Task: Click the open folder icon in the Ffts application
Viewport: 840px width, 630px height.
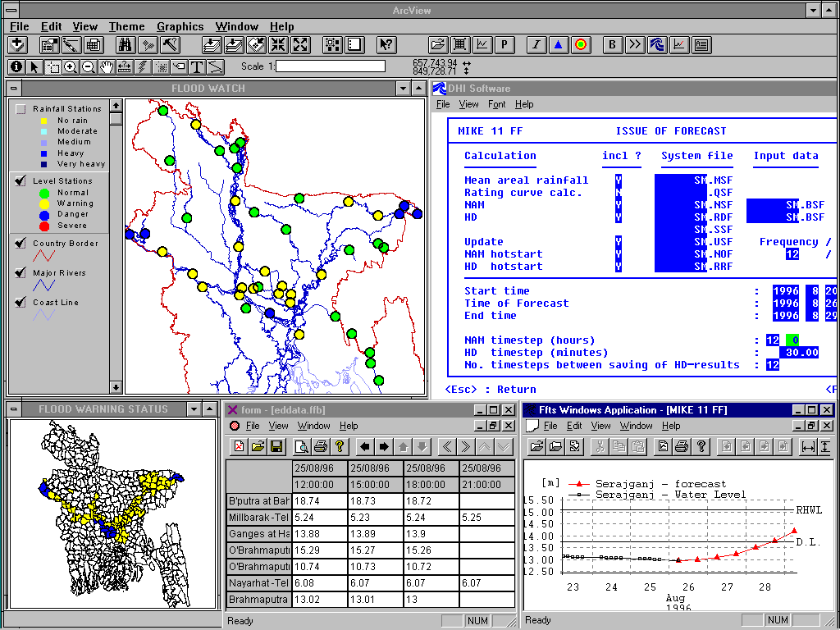Action: tap(537, 446)
